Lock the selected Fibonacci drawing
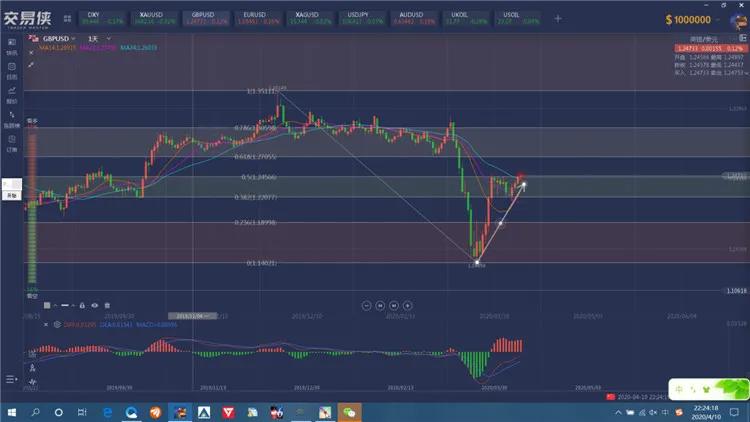Viewport: 750px width, 422px height. click(82, 305)
